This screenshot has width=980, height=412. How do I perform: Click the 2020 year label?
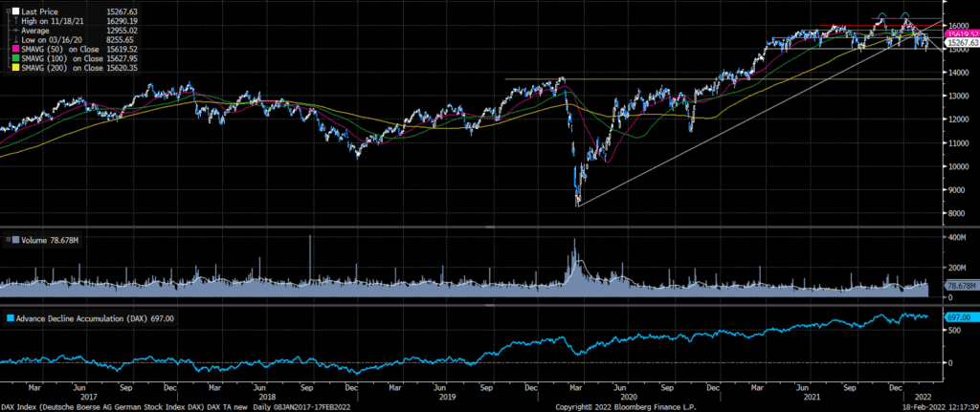(628, 395)
